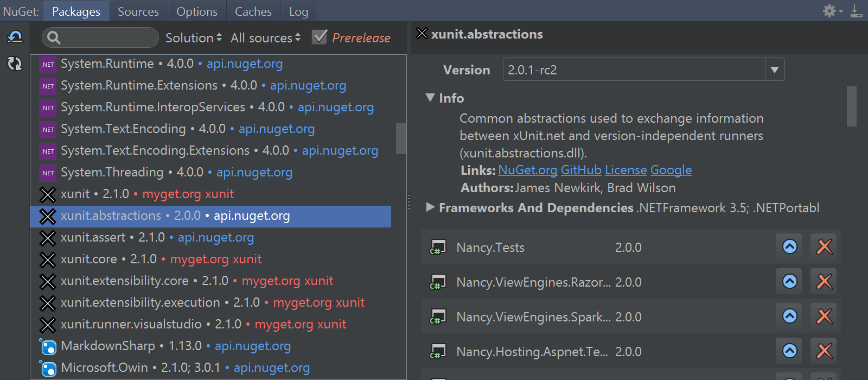
Task: Click the System.Runtime .NET package icon
Action: (48, 64)
